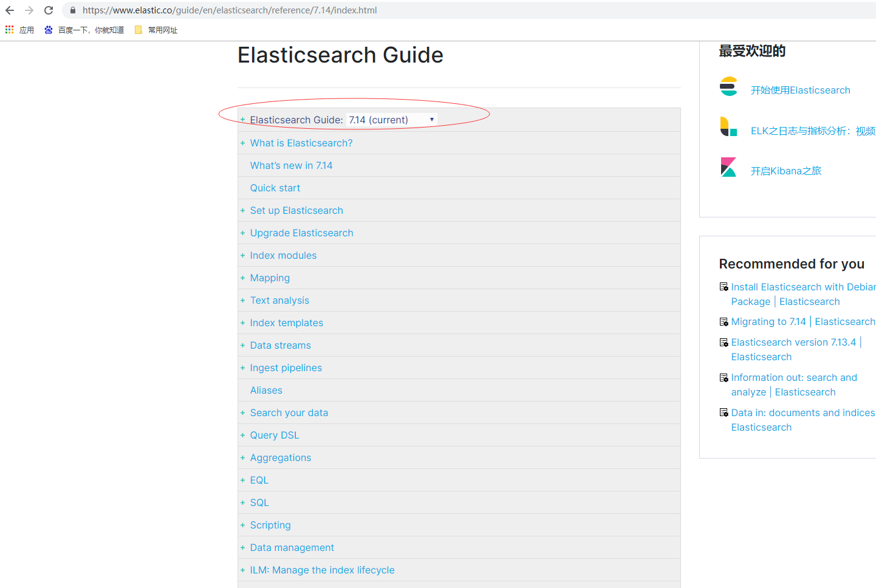Expand the ILM: Manage the index lifecycle section

242,570
